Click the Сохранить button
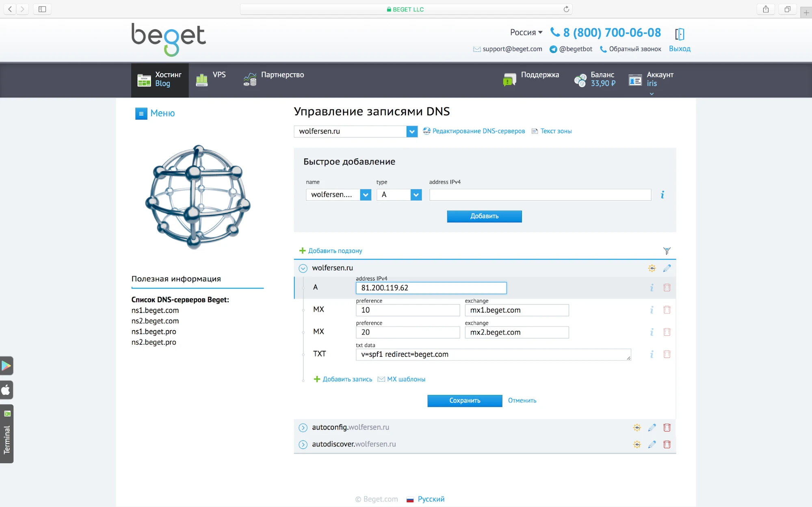Image resolution: width=812 pixels, height=507 pixels. click(x=464, y=401)
